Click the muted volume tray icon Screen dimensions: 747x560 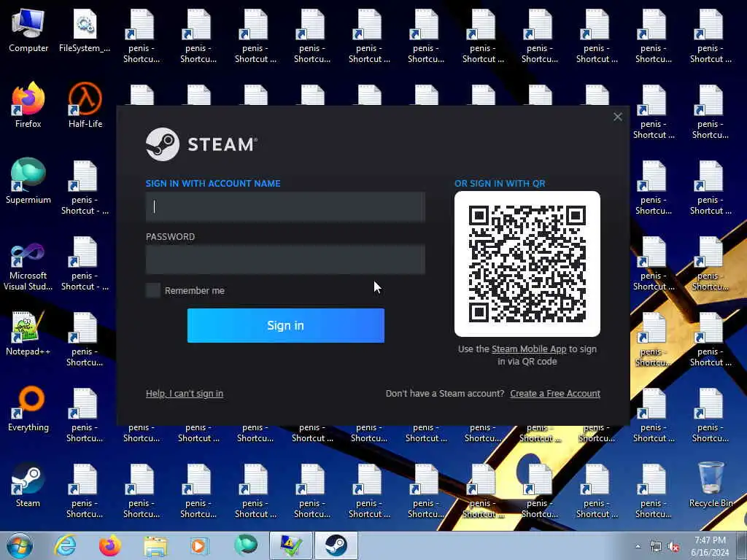[673, 547]
